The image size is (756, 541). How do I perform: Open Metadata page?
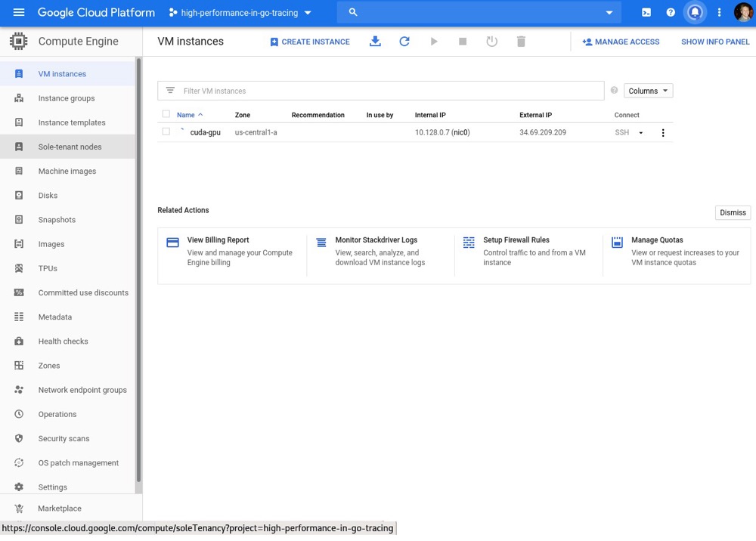pos(67,317)
